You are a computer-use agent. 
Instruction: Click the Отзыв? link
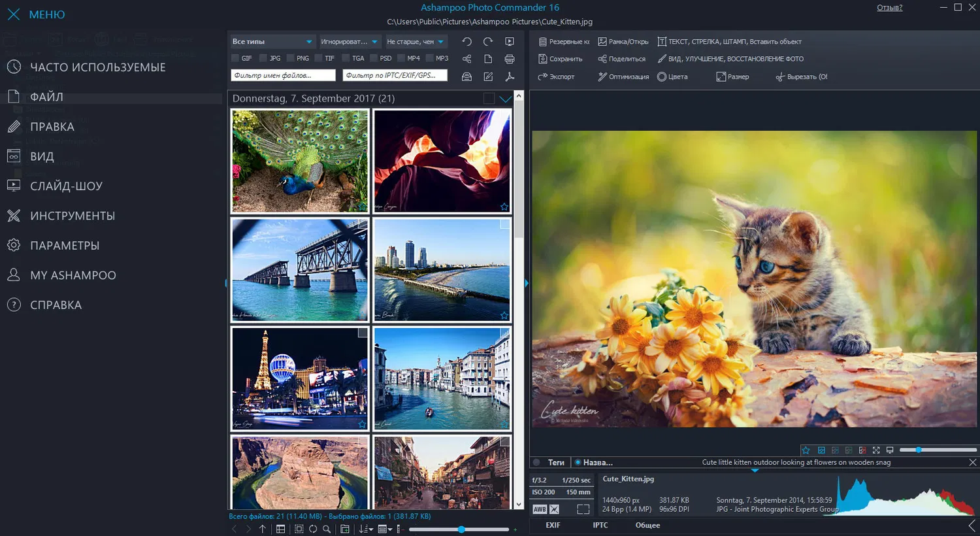tap(889, 8)
